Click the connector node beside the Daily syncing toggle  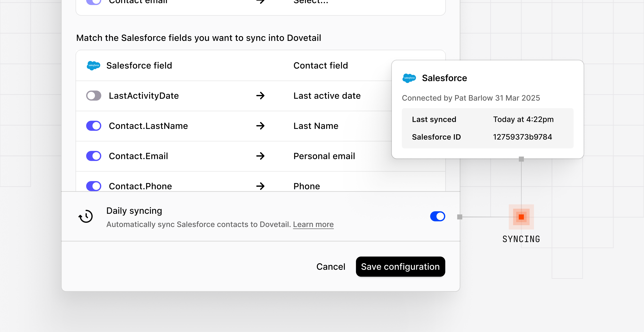pyautogui.click(x=459, y=217)
